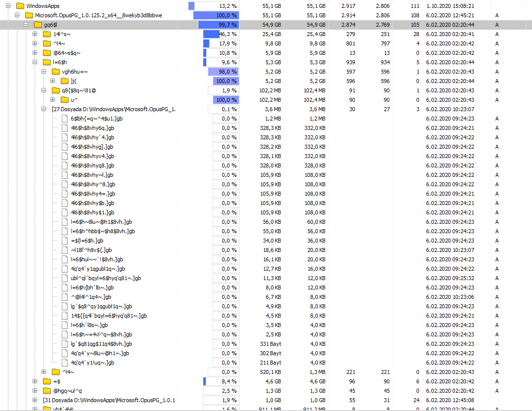Screen dimensions: 532x411
Task: Expand the =$ folder
Action: [35, 381]
